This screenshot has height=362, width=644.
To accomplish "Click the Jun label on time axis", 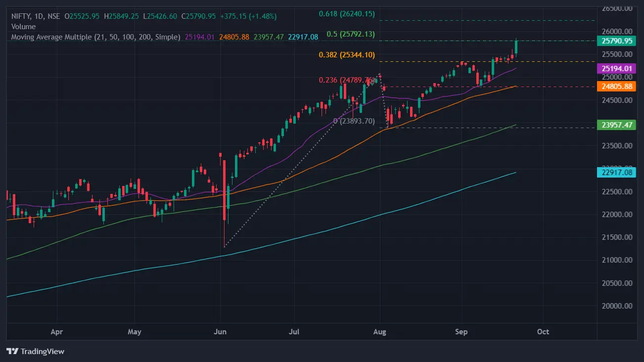I will (220, 331).
